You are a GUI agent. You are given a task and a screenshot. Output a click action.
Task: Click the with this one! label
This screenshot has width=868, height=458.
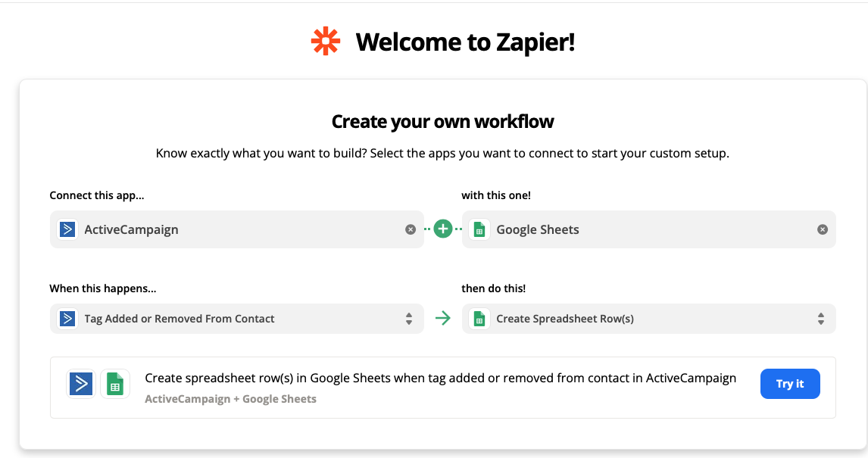tap(496, 195)
